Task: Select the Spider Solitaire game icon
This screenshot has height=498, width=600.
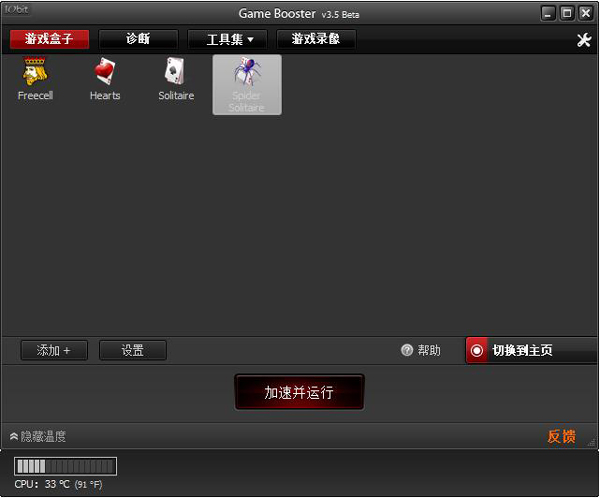Action: [x=247, y=85]
